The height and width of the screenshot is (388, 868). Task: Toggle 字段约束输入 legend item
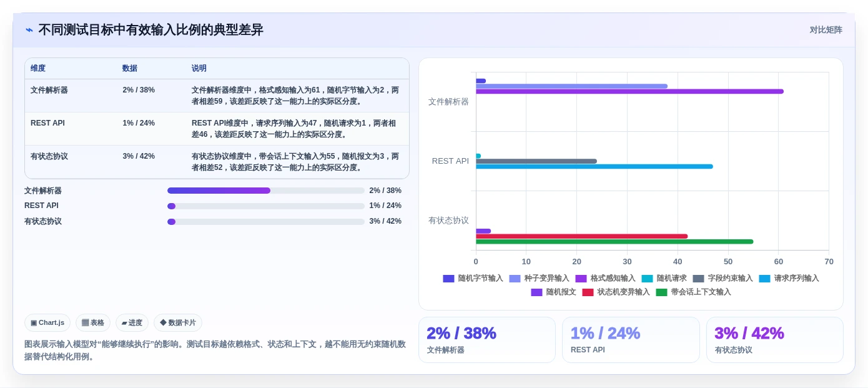click(723, 279)
